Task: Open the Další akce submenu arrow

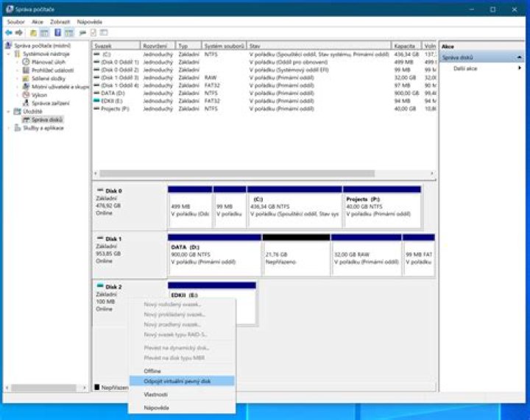Action: (x=520, y=68)
